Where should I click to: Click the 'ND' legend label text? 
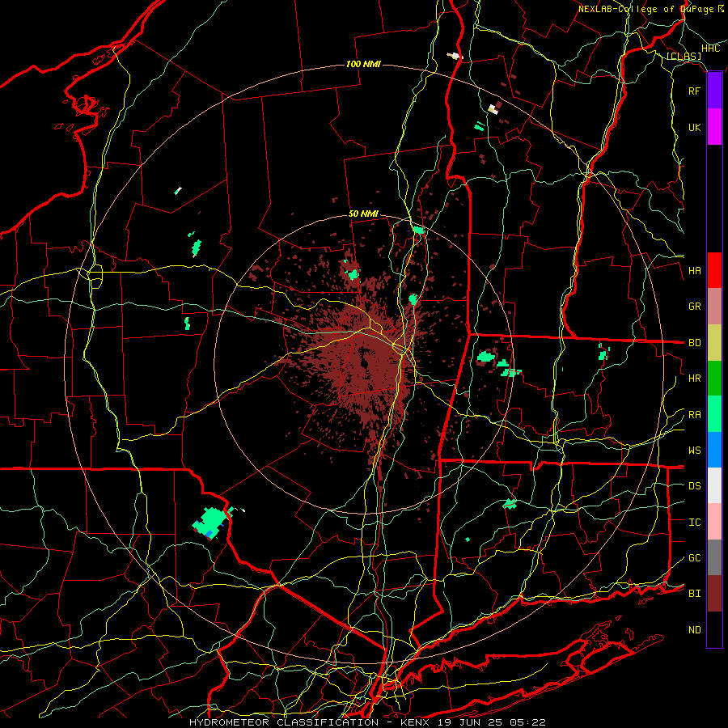coord(694,630)
